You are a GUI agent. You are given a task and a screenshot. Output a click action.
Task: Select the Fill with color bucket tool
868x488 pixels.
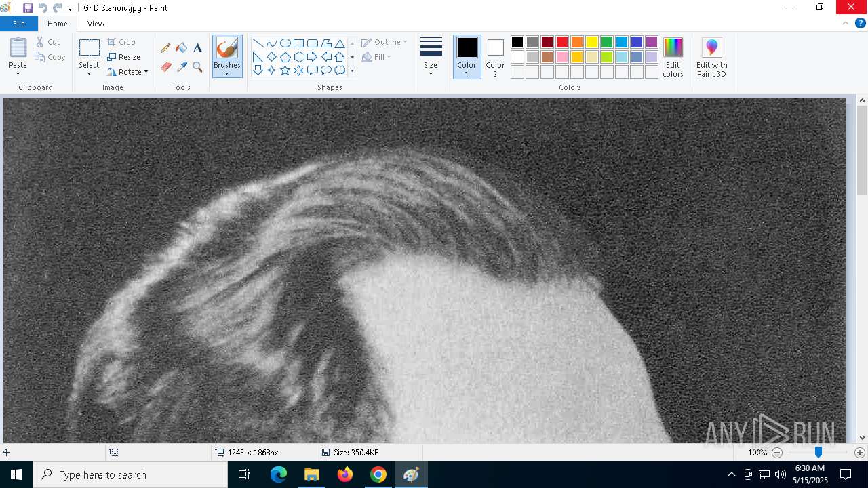pos(182,48)
